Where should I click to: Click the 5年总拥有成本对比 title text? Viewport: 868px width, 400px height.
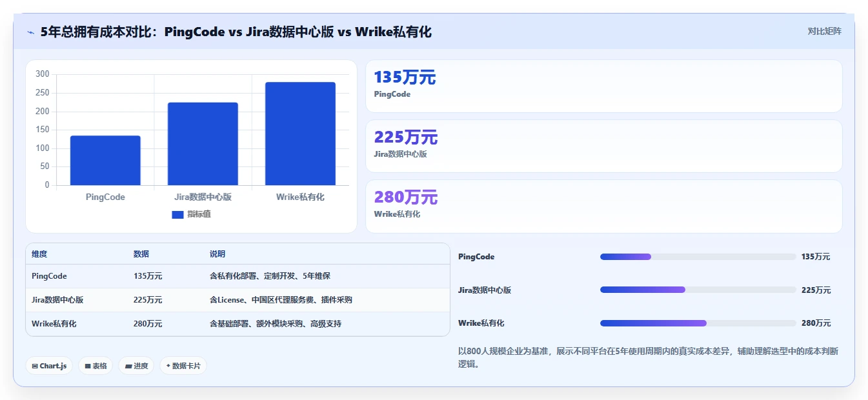click(x=236, y=32)
